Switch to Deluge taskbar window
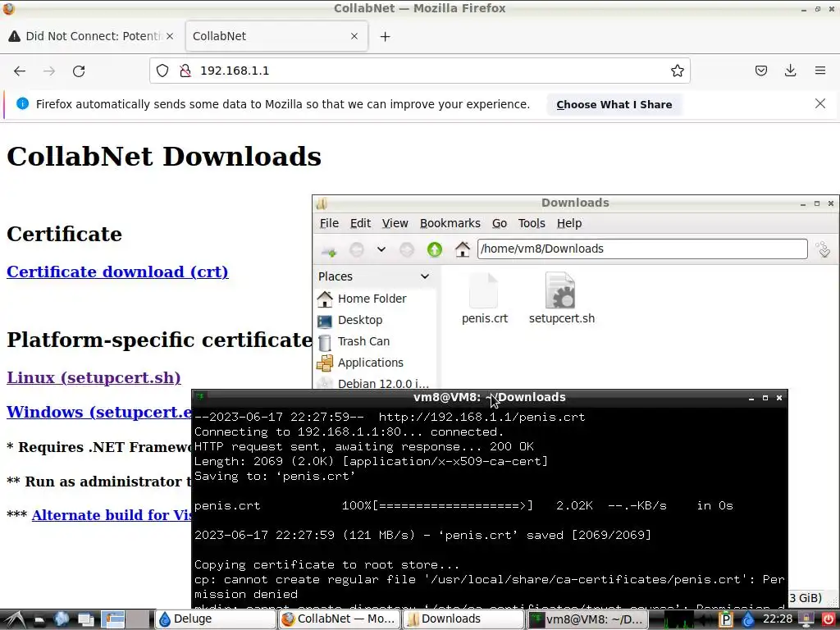Screen dimensions: 840x630 tap(216, 619)
